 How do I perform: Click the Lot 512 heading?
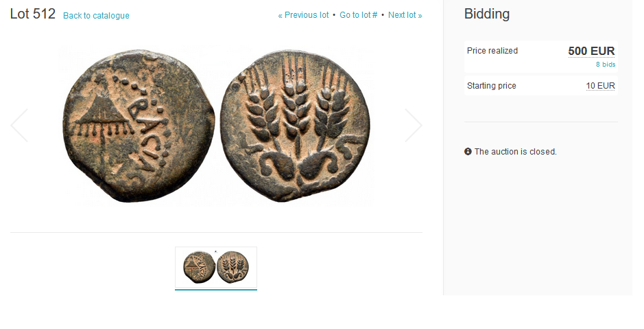coord(33,14)
